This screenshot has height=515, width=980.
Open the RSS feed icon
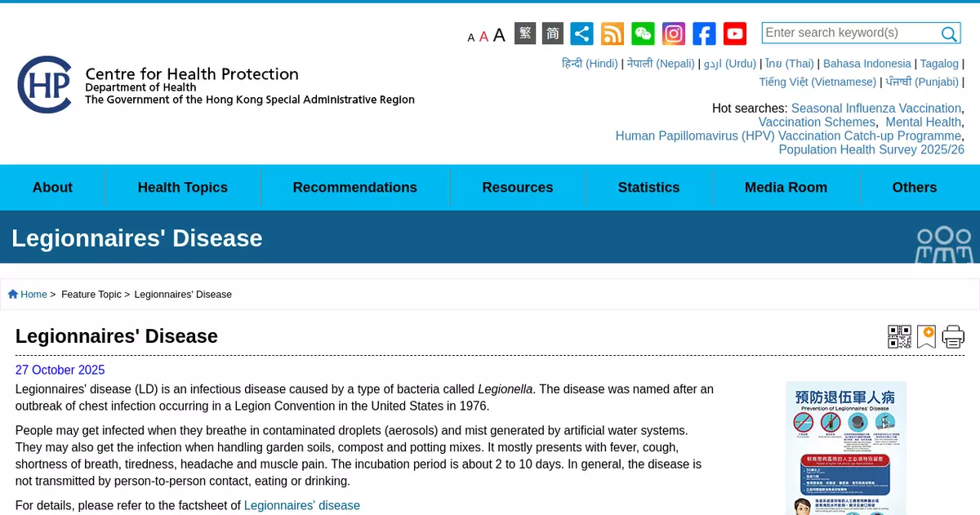point(612,33)
